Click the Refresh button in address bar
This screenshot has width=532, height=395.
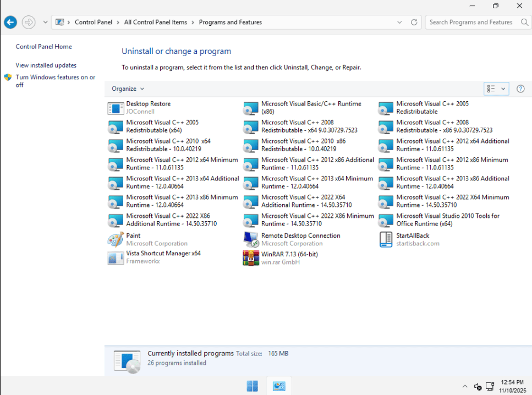point(414,23)
